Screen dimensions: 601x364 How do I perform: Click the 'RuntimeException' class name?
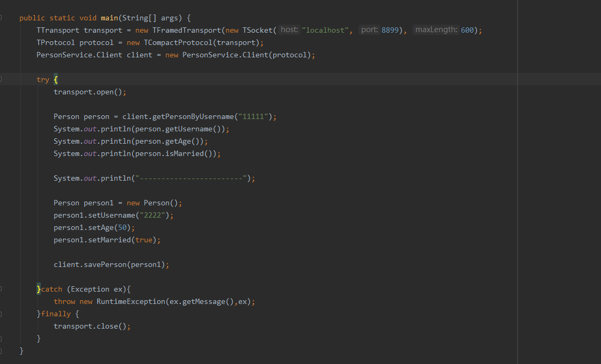[131, 302]
